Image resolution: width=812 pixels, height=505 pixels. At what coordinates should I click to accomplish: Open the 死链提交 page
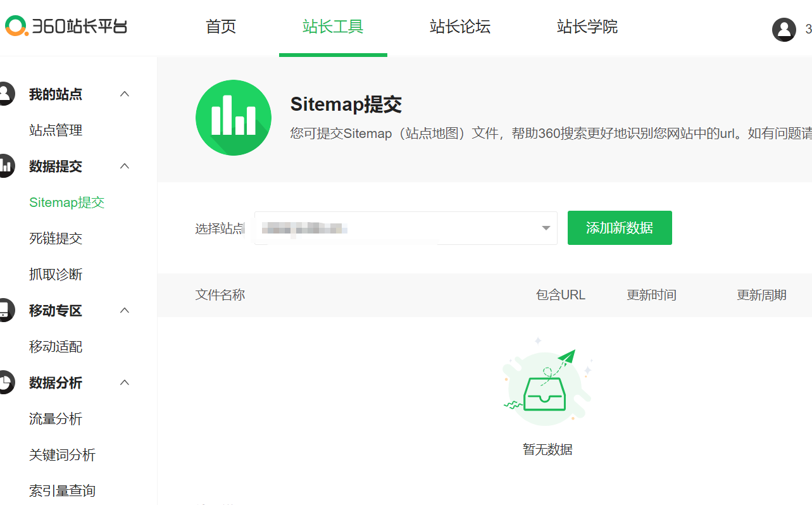tap(56, 238)
